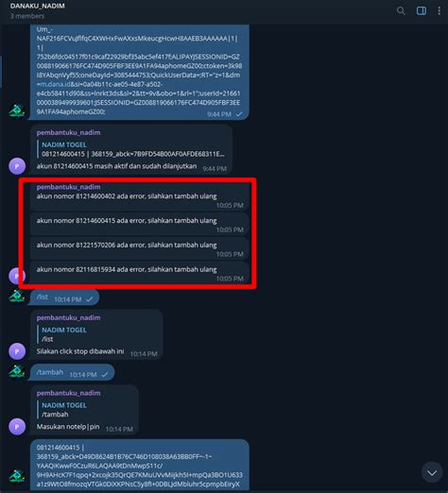Click the sender avatar next to /list message
This screenshot has height=493, width=448.
click(17, 297)
